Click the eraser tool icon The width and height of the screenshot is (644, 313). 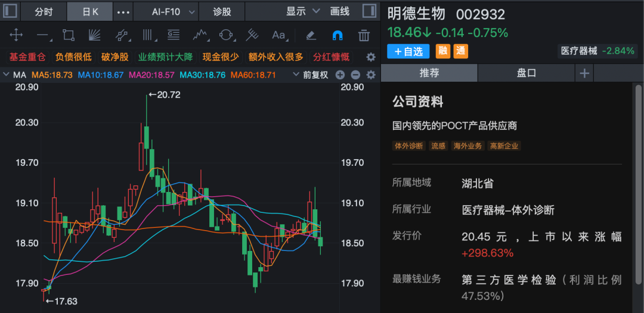point(311,35)
